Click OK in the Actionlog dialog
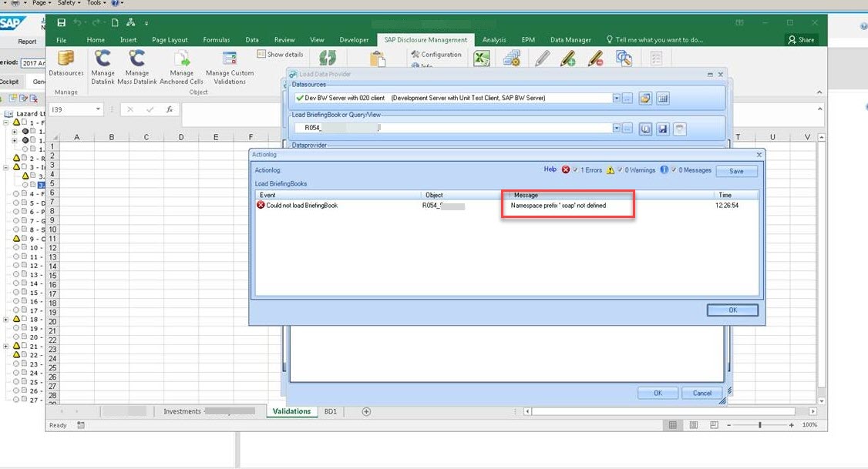This screenshot has width=868, height=469. click(732, 310)
